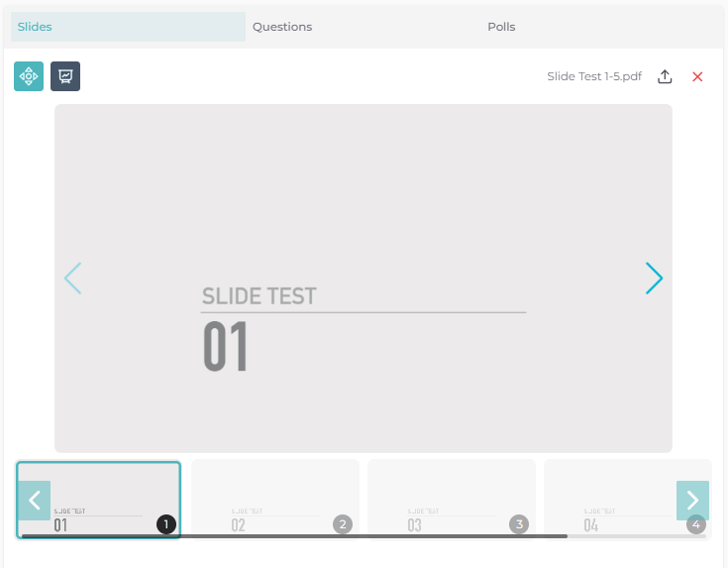
Task: Select the slide 02 thumbnail
Action: [275, 496]
